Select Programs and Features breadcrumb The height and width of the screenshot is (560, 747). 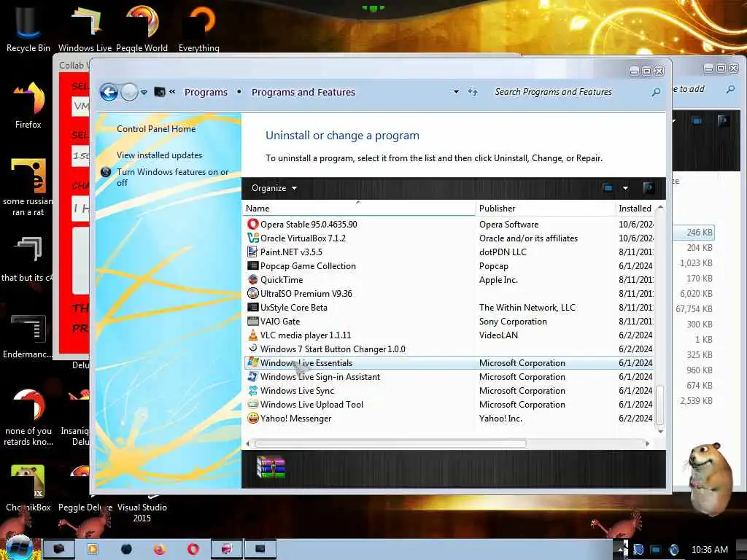pos(303,92)
